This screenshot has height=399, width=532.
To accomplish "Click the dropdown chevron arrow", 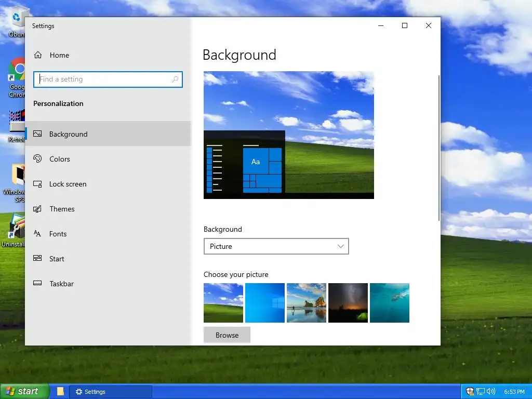I will [341, 246].
